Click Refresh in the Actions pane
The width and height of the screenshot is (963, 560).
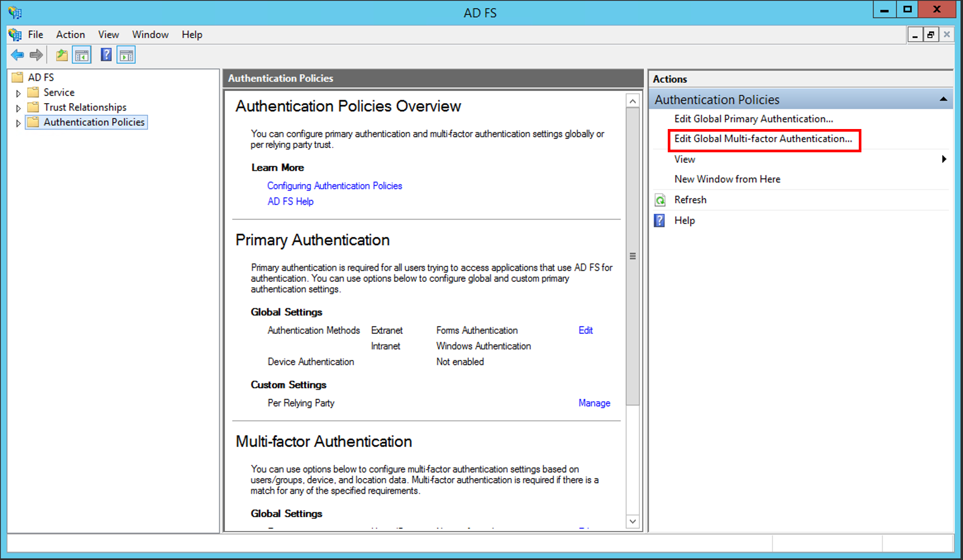coord(690,200)
